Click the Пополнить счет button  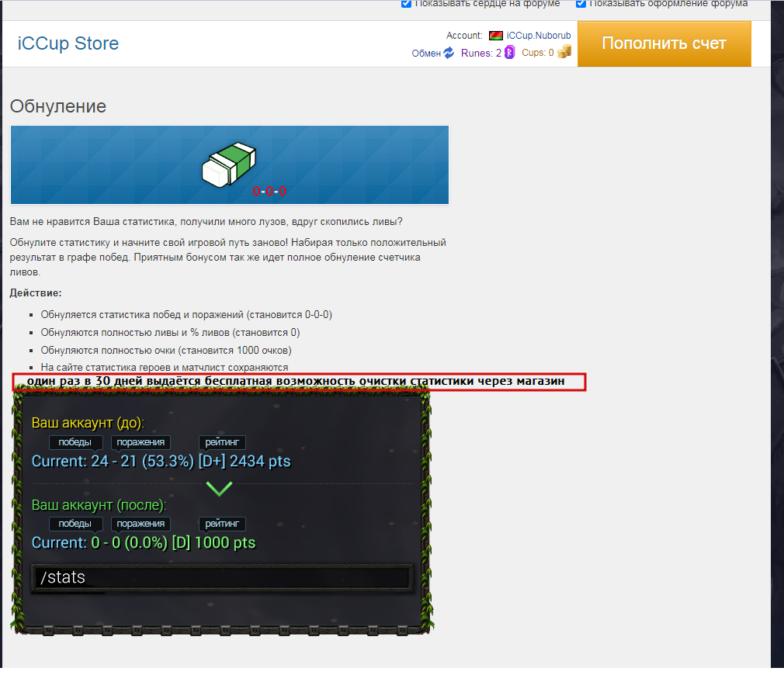point(664,43)
